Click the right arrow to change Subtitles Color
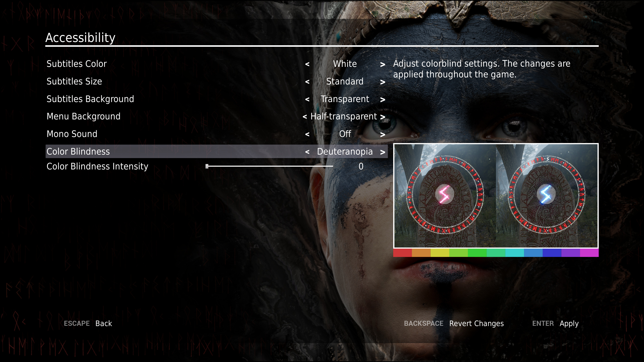This screenshot has height=362, width=644. click(383, 64)
